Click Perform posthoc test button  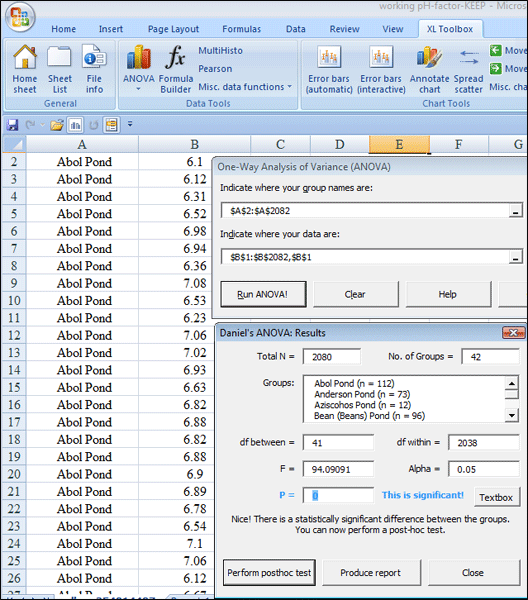click(x=269, y=573)
